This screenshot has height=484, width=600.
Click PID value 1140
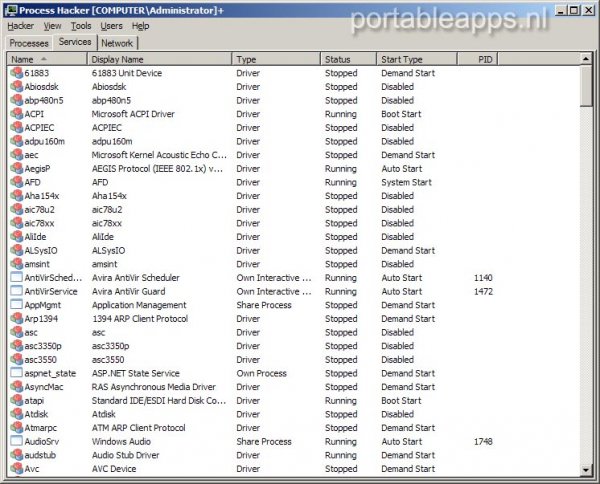[x=483, y=278]
